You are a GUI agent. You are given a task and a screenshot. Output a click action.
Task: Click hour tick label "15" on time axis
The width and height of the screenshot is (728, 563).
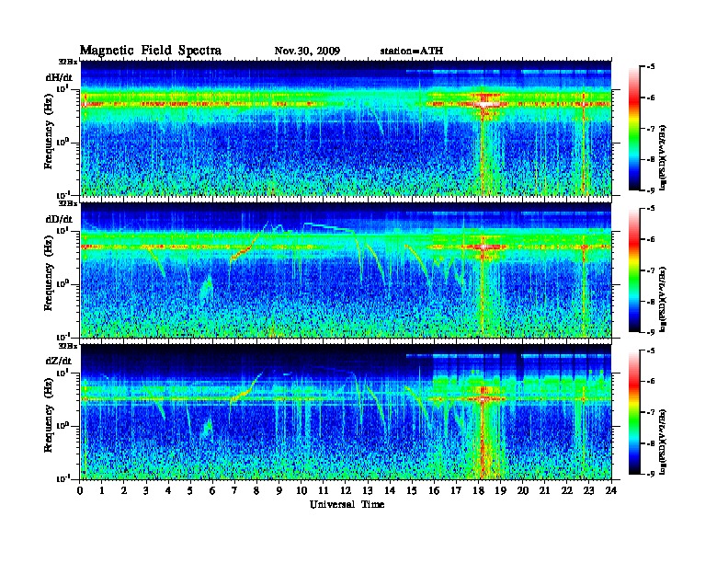[x=412, y=491]
